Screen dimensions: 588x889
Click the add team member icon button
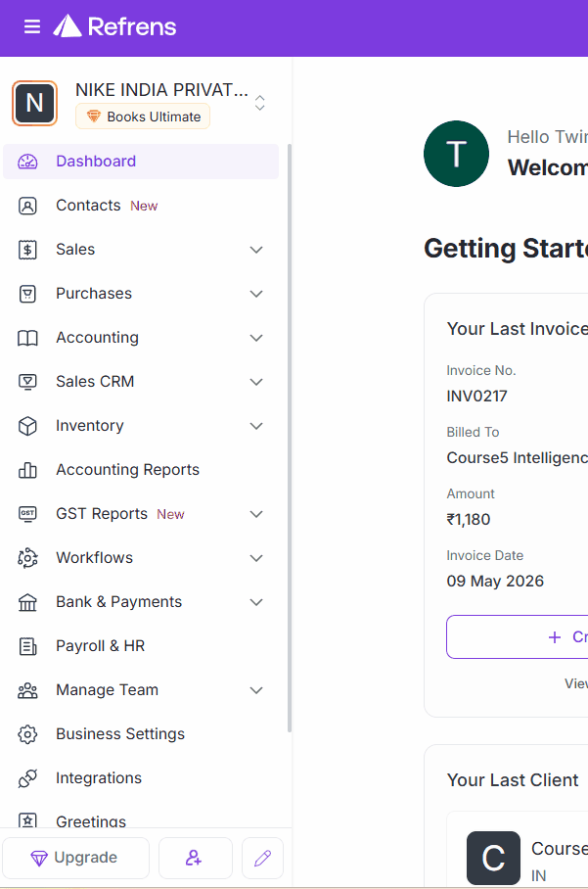click(x=195, y=858)
